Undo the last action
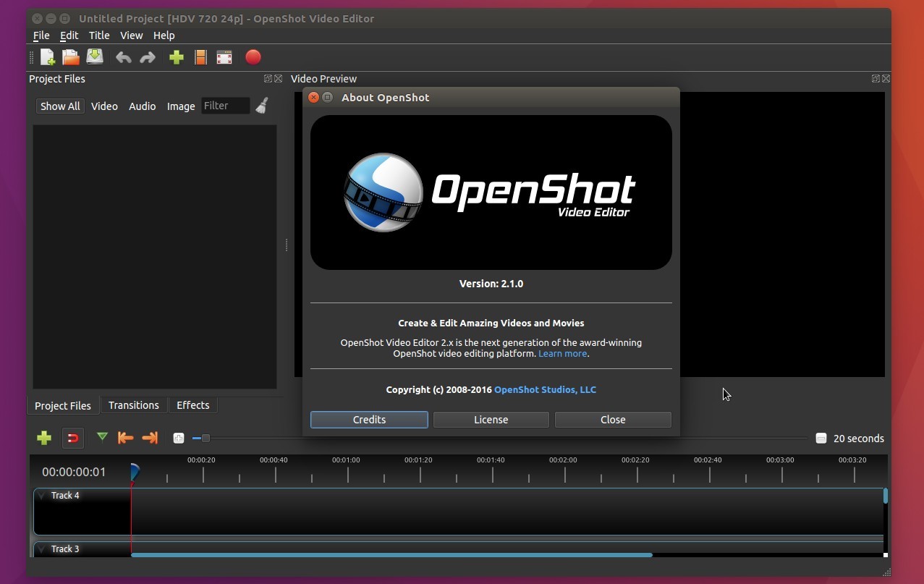This screenshot has height=584, width=924. 124,57
